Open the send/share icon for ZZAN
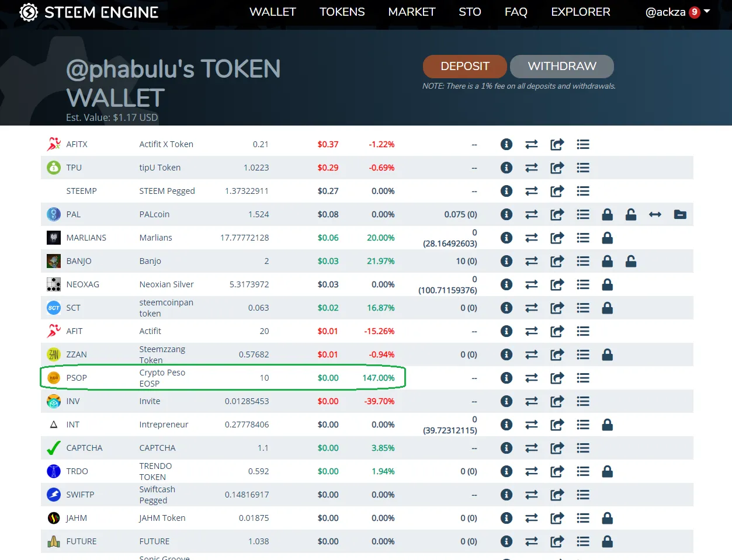This screenshot has width=732, height=560. click(557, 354)
